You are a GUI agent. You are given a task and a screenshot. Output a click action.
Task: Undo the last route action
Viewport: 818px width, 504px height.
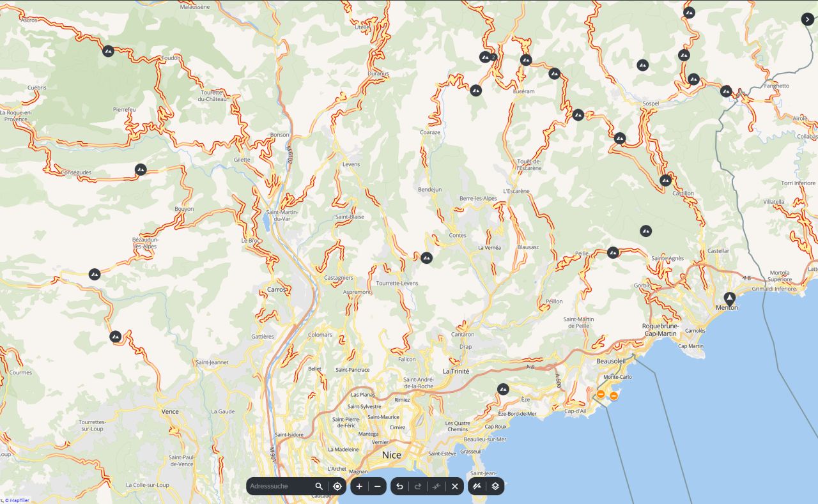tap(399, 486)
